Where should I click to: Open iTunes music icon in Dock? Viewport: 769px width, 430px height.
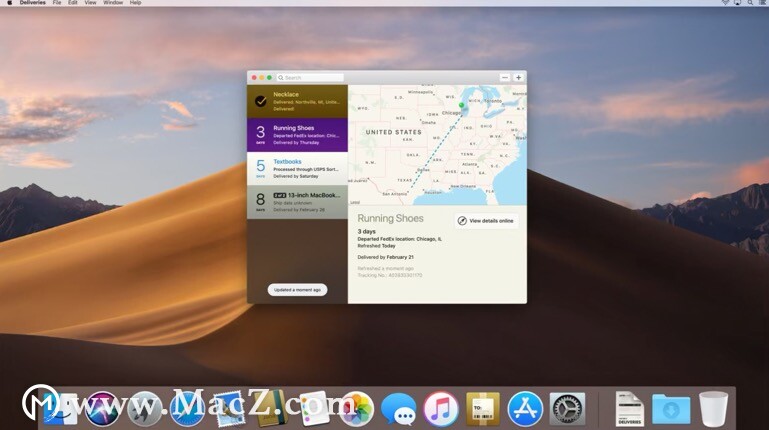440,408
